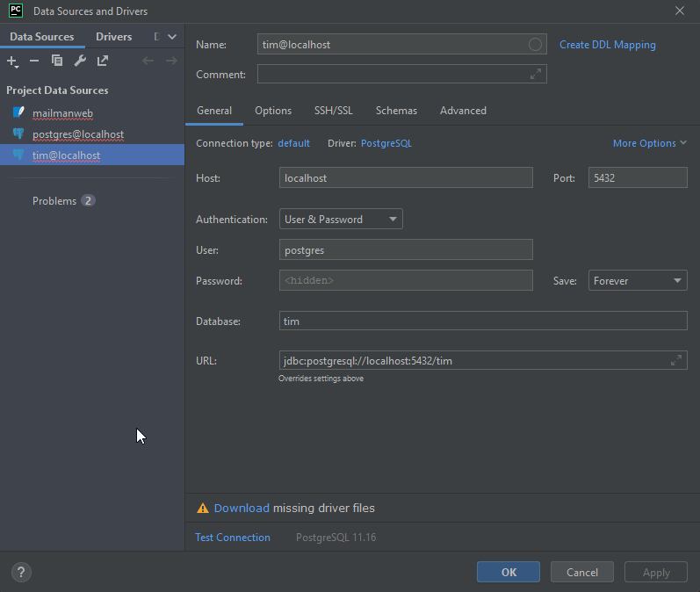Click the Create DDL Mapping link
This screenshot has height=592, width=700.
click(x=607, y=45)
